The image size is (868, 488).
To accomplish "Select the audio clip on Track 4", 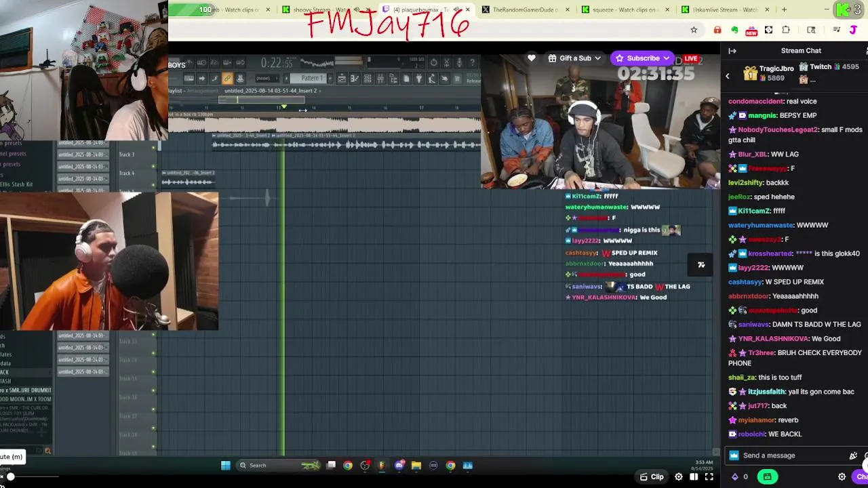I will pos(188,178).
